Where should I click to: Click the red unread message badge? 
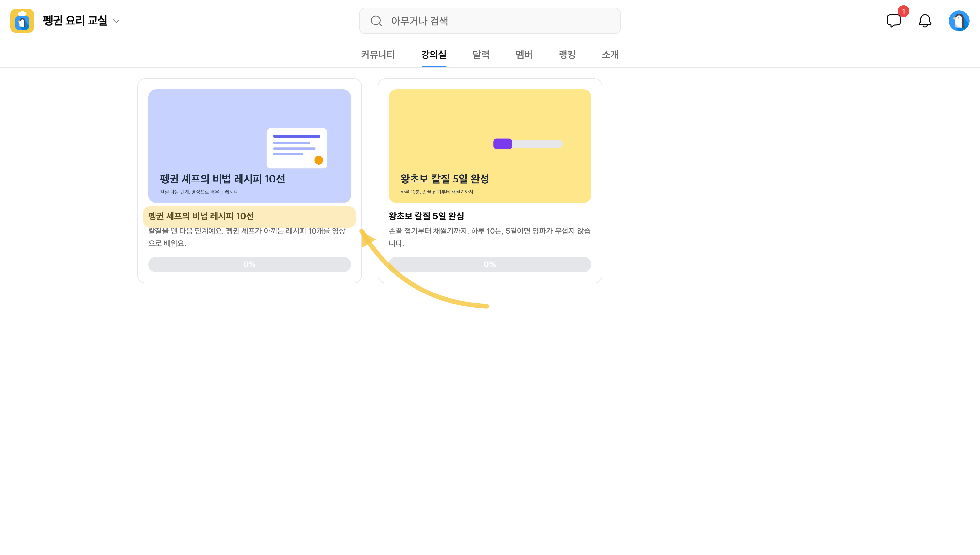(903, 11)
